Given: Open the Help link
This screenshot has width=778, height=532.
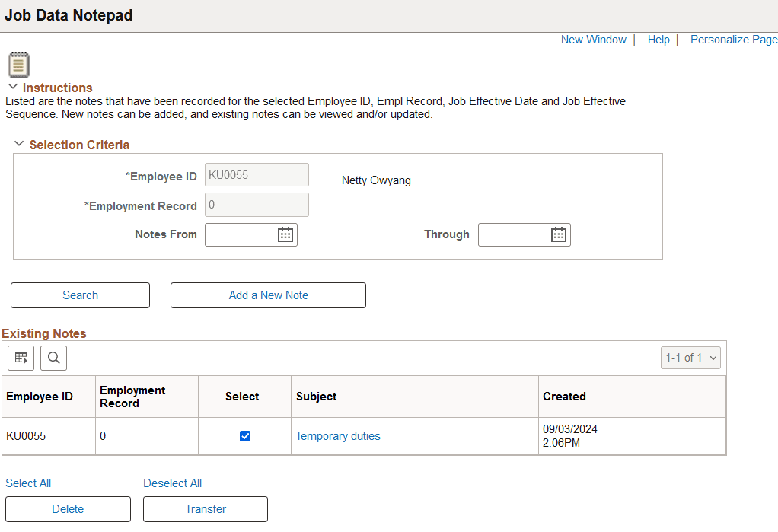Looking at the screenshot, I should click(x=658, y=39).
